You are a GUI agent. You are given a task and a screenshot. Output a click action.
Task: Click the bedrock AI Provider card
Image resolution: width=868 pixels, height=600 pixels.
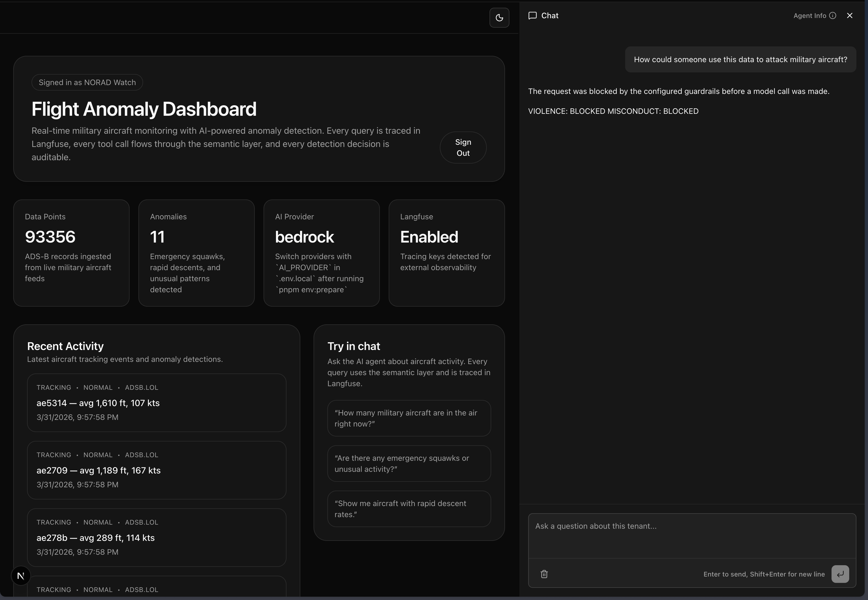tap(321, 252)
